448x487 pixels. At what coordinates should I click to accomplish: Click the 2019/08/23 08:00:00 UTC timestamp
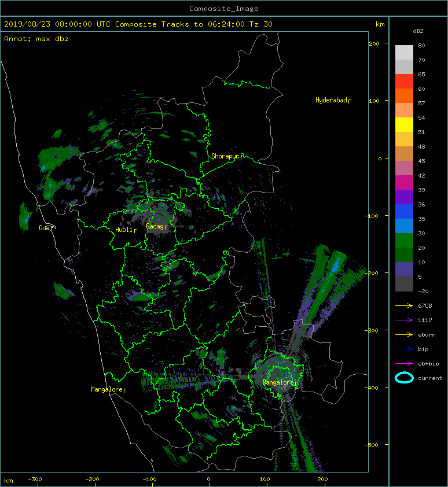click(57, 24)
